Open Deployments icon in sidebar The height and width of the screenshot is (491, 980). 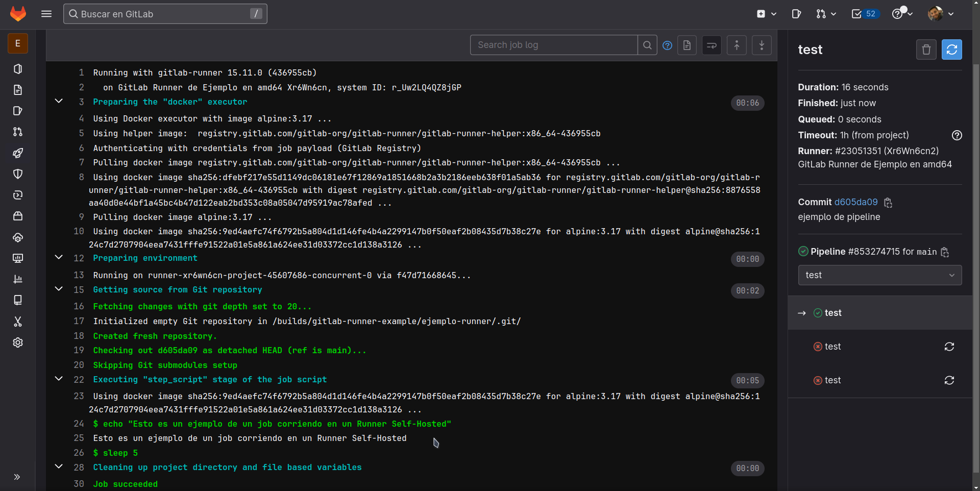18,195
